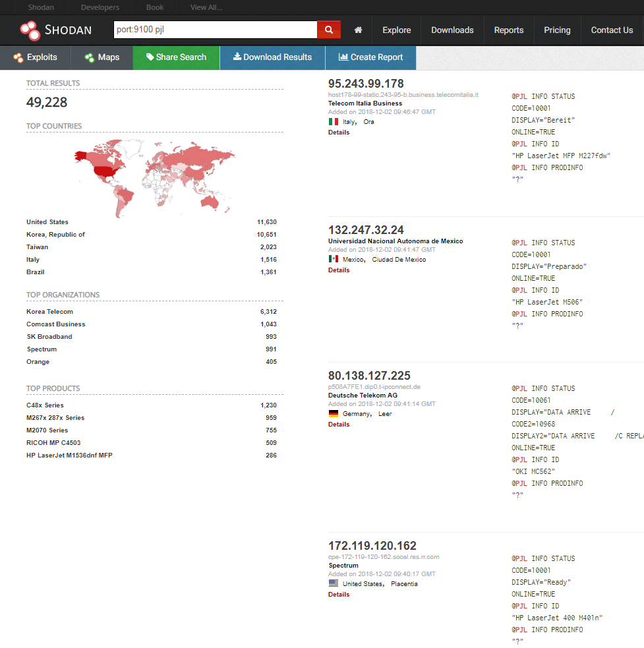
Task: Filter by C48x Series product
Action: point(45,405)
